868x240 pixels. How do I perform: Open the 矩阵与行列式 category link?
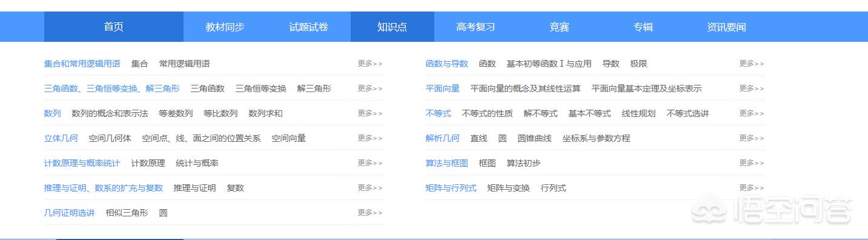pos(451,188)
